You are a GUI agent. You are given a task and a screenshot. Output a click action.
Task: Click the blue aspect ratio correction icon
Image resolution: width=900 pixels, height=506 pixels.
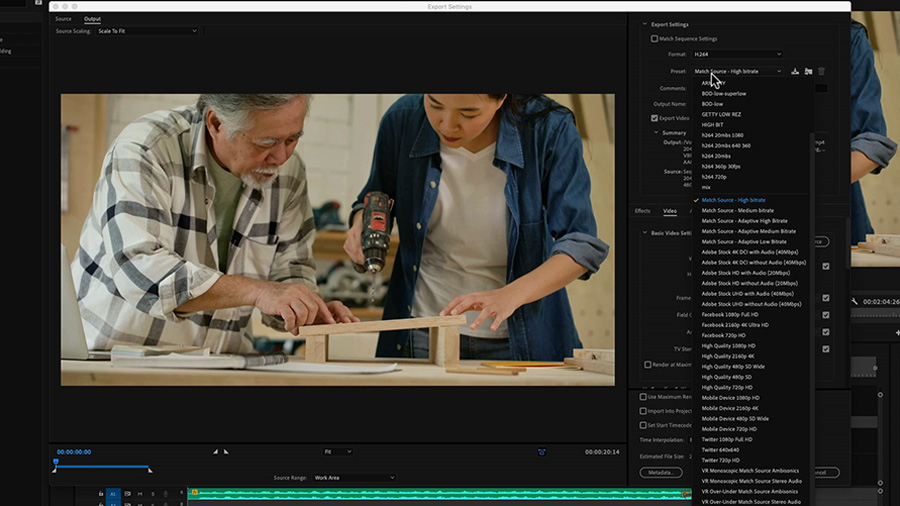541,451
